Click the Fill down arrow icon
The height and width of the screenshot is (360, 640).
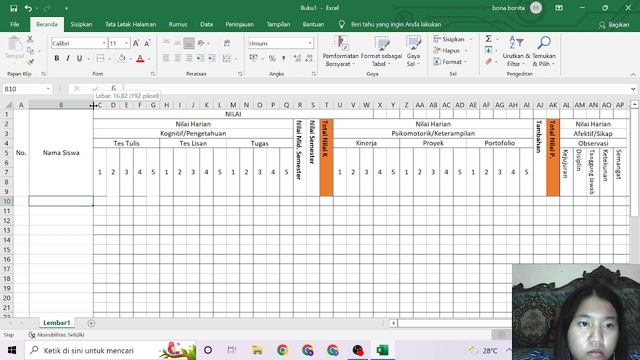[x=489, y=50]
